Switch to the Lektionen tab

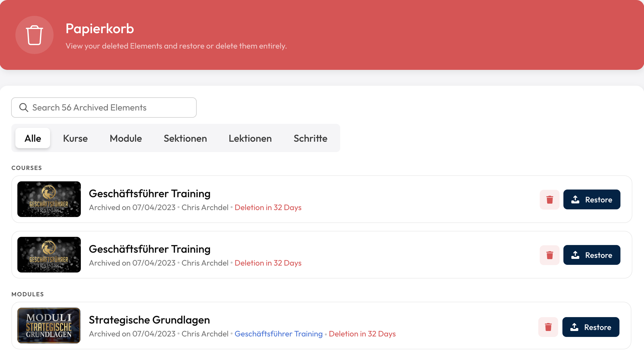[250, 138]
